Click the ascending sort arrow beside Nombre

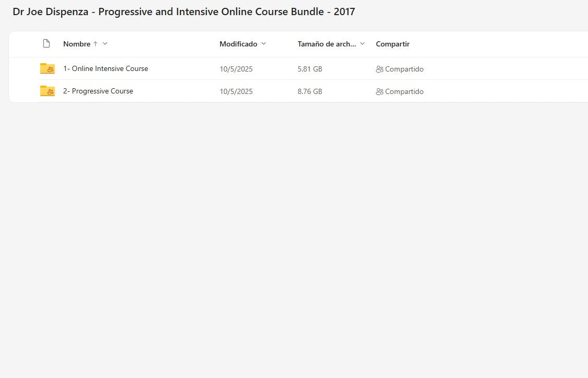click(x=95, y=44)
